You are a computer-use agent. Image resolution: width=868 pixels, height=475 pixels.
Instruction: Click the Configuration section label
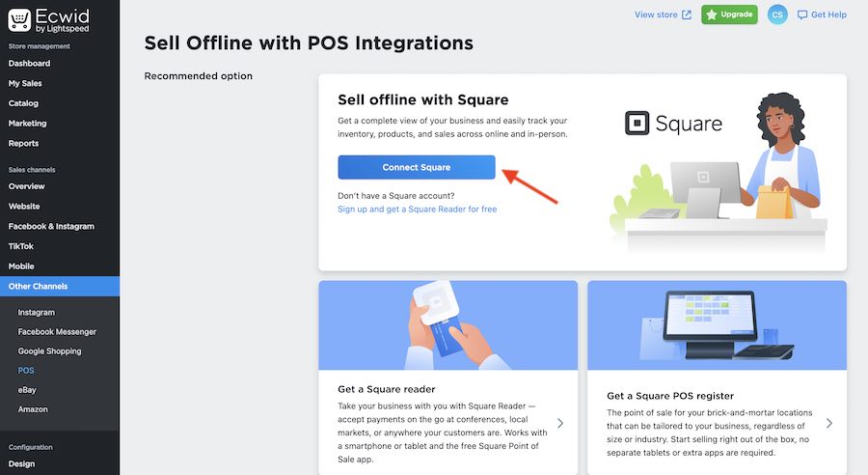pyautogui.click(x=31, y=447)
